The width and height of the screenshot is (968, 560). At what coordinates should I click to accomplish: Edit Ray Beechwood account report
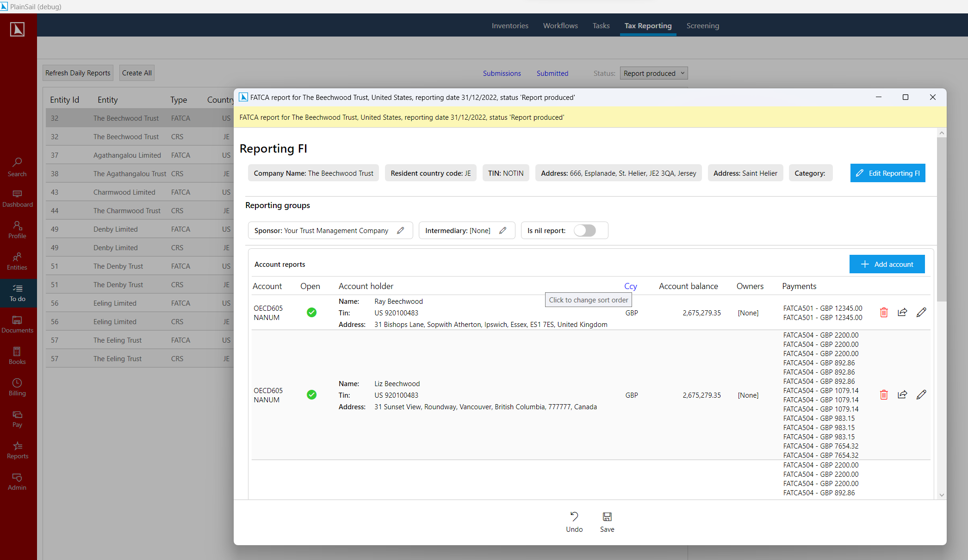tap(921, 313)
